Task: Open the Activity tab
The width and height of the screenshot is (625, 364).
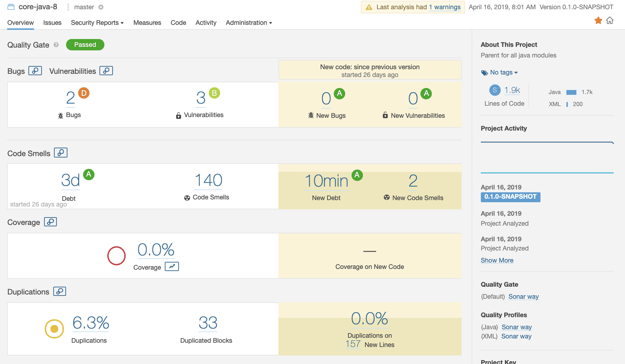Action: click(x=206, y=23)
